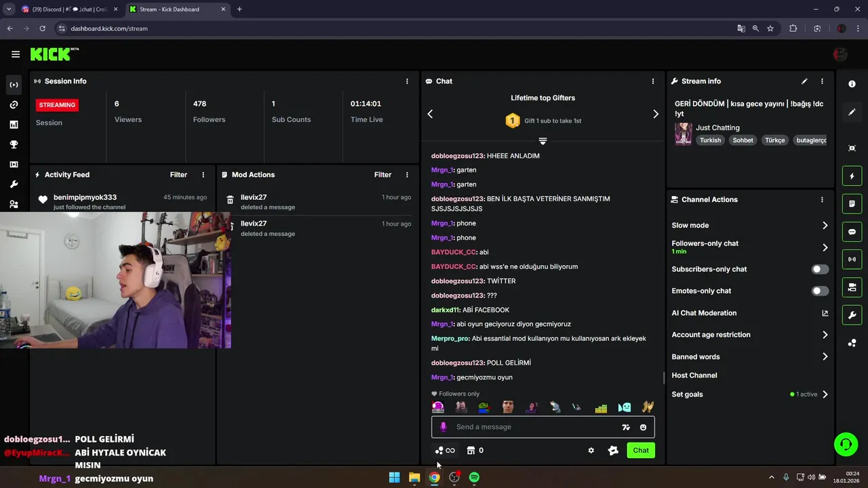Viewport: 868px width, 488px height.
Task: Edit stream info with pencil icon
Action: [804, 81]
